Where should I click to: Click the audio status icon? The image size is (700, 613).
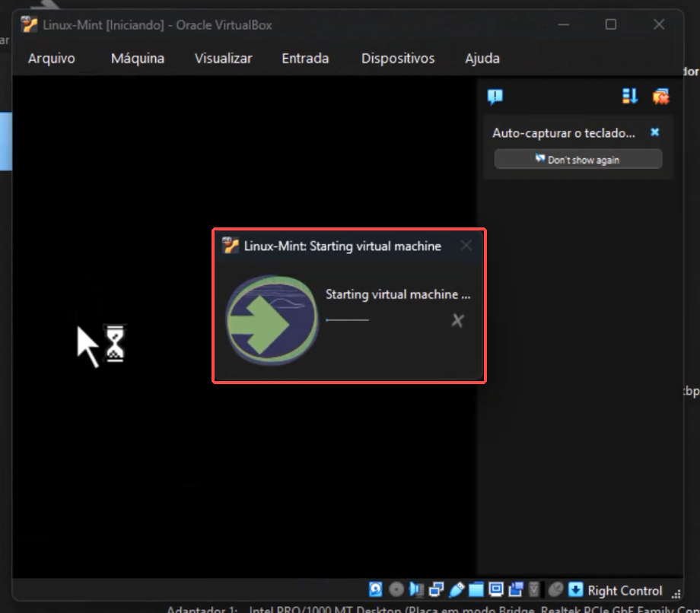click(416, 589)
